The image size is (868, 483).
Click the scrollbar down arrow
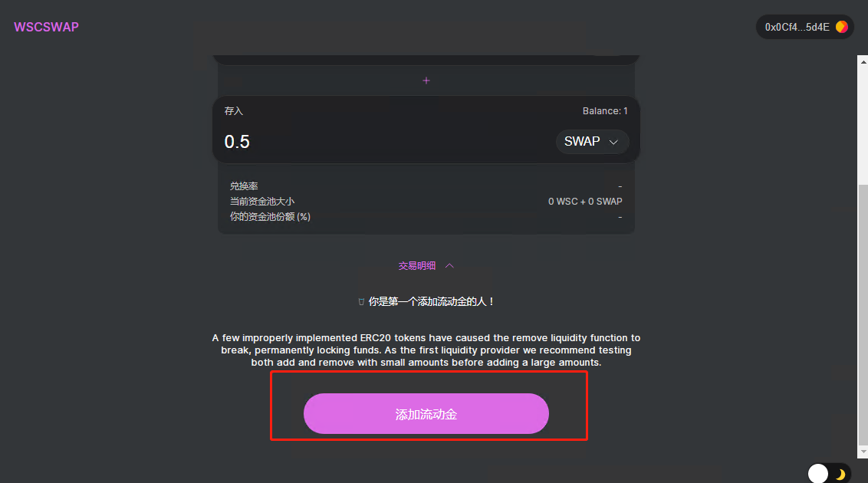(x=863, y=452)
